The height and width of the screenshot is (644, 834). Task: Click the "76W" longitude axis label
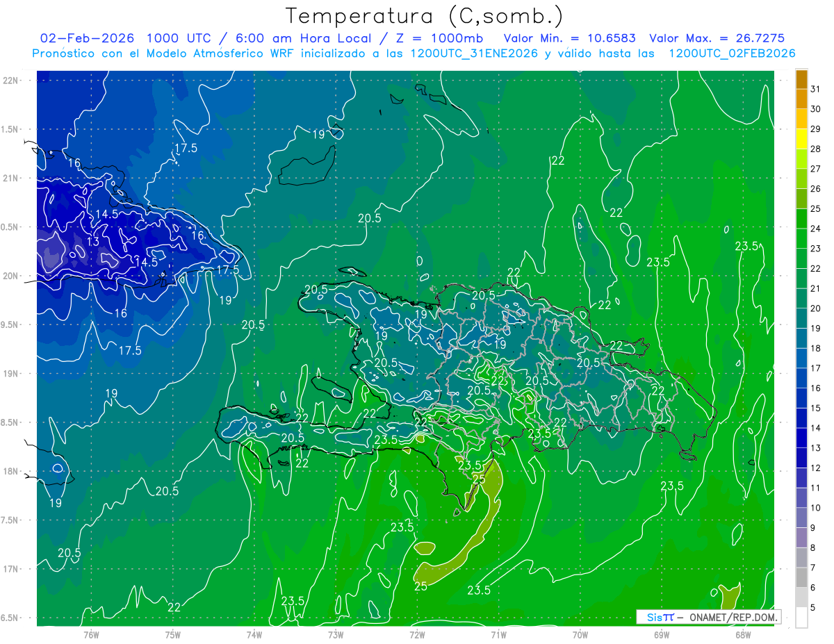91,634
